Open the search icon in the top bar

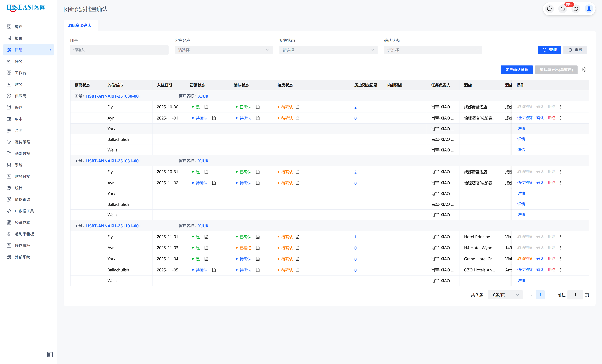[x=549, y=9]
